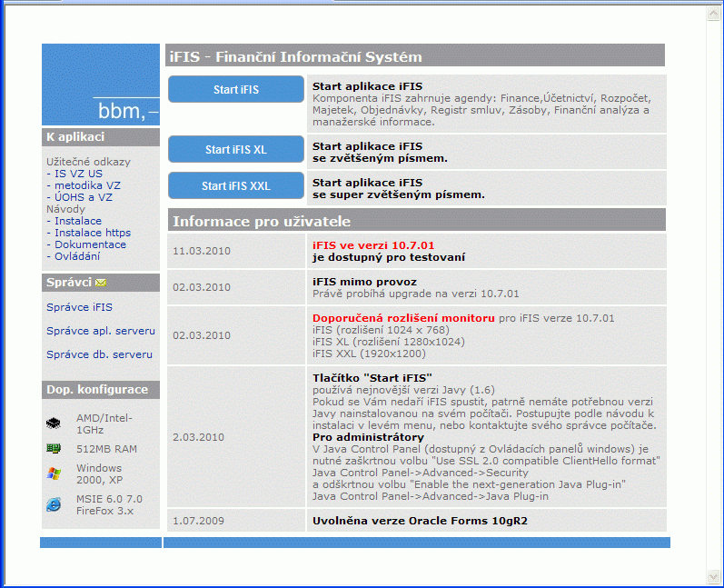Screen dimensions: 724x588
Task: Click the date 2.03.2010
Action: tap(198, 437)
